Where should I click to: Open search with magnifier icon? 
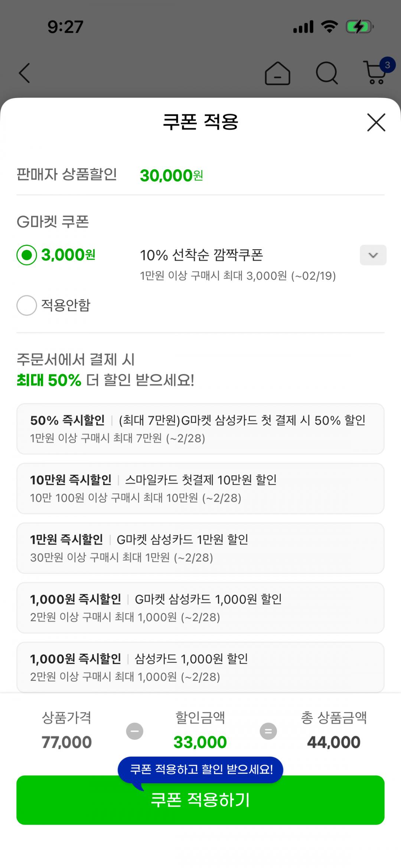click(x=327, y=73)
